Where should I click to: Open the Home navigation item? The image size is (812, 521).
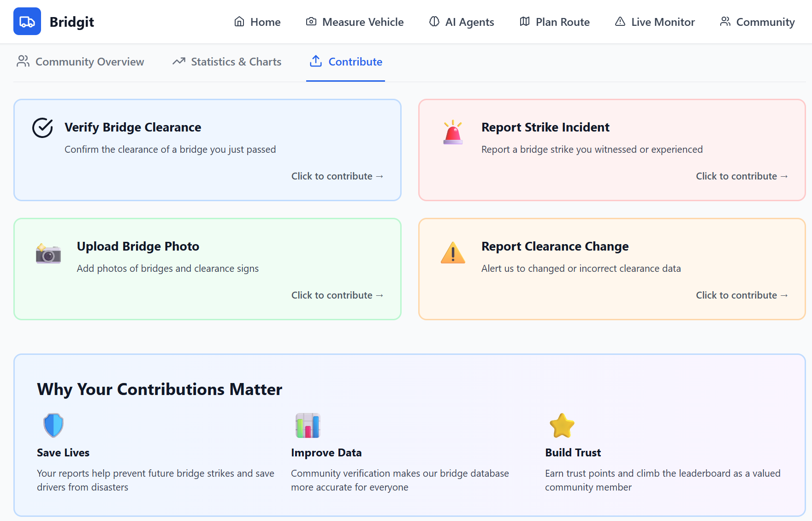point(257,22)
